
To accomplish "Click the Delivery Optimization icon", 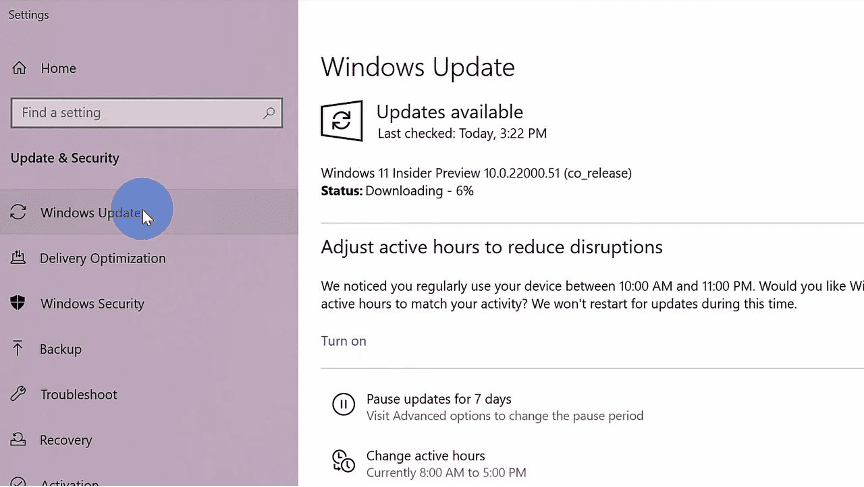I will [x=18, y=257].
